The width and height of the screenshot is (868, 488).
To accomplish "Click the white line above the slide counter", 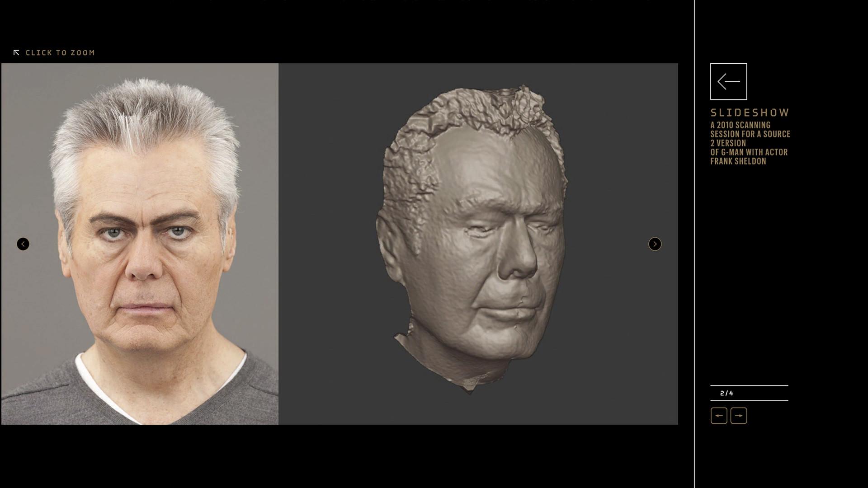I will pyautogui.click(x=749, y=385).
